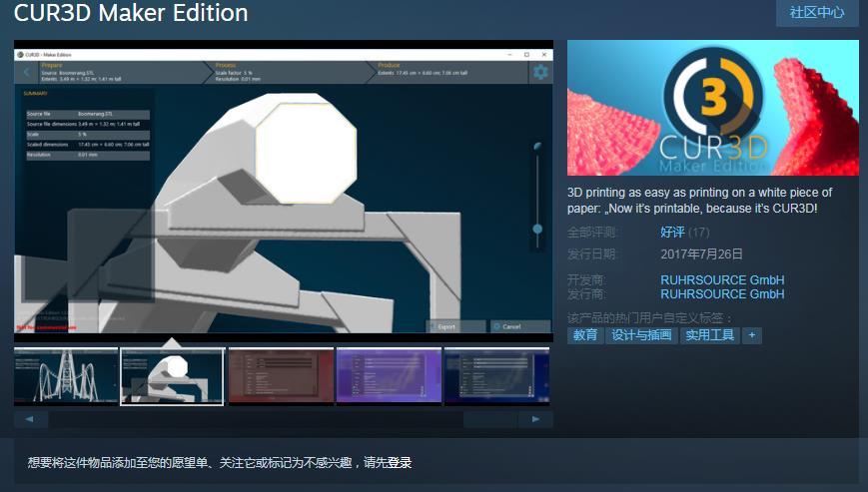This screenshot has height=492, width=868.
Task: Click Export button in CUR3D screenshot
Action: tap(455, 326)
